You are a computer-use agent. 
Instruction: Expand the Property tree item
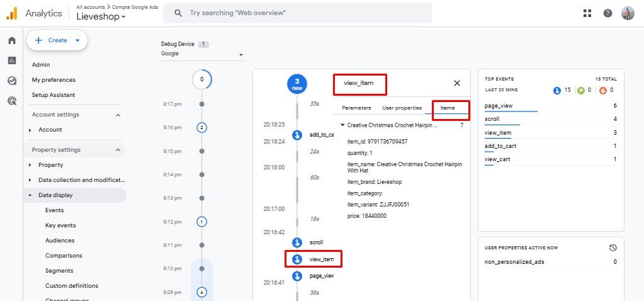[30, 165]
